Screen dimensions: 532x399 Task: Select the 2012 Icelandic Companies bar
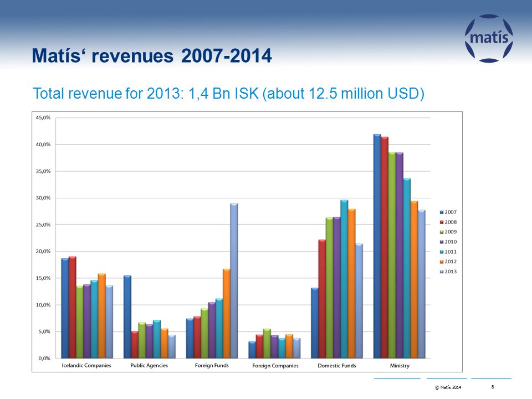coord(102,316)
